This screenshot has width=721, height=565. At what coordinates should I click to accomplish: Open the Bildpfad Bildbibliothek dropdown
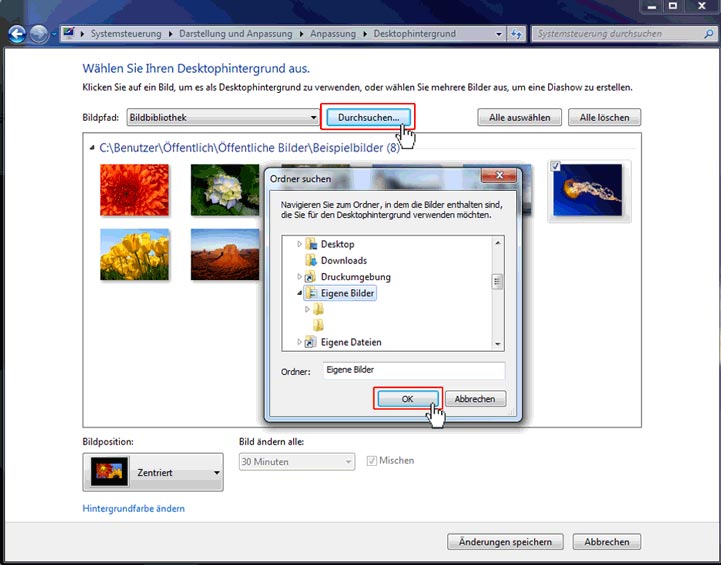223,118
